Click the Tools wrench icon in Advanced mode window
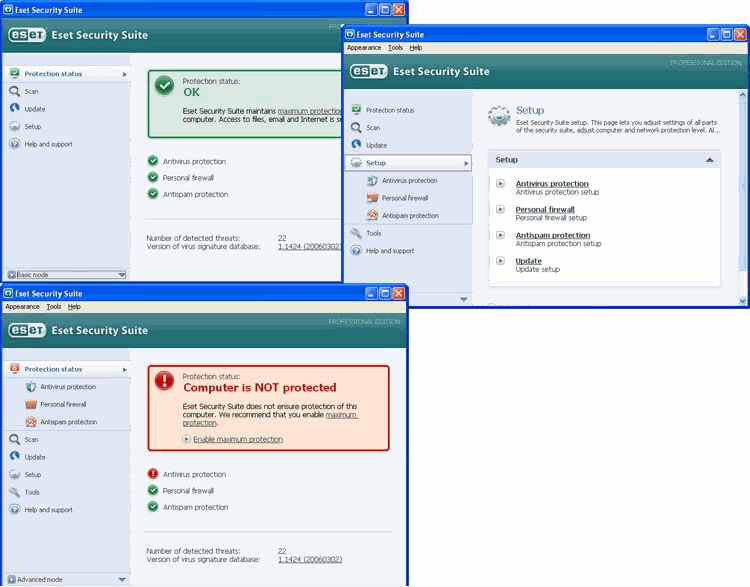Viewport: 750px width, 587px height. tap(15, 492)
